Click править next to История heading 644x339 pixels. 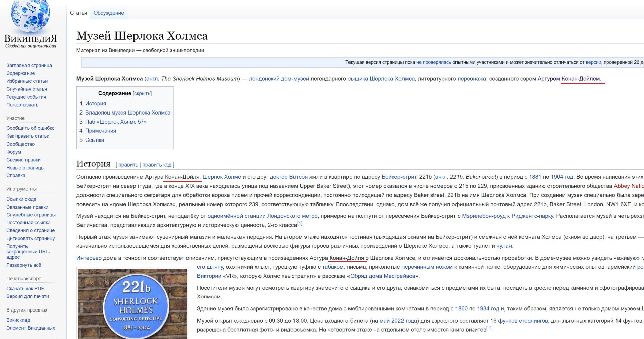pos(128,165)
